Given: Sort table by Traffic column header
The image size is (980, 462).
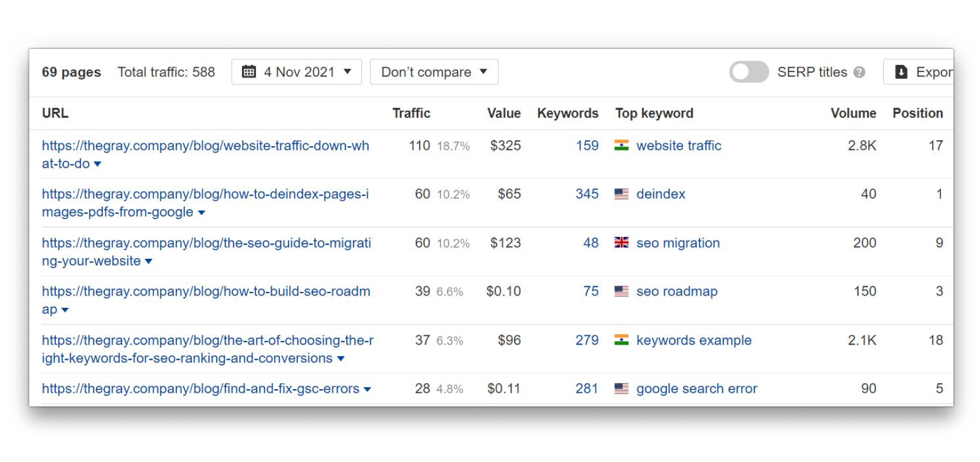Looking at the screenshot, I should click(x=411, y=113).
